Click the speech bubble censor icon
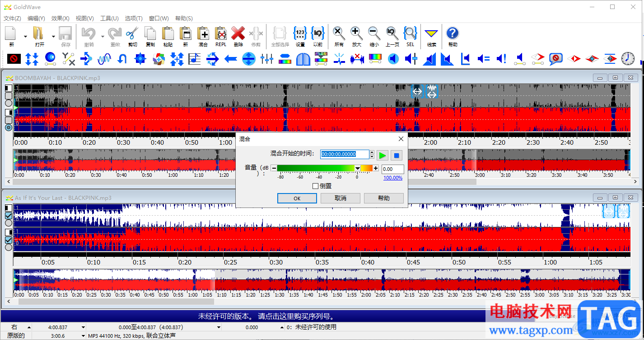 pos(555,59)
